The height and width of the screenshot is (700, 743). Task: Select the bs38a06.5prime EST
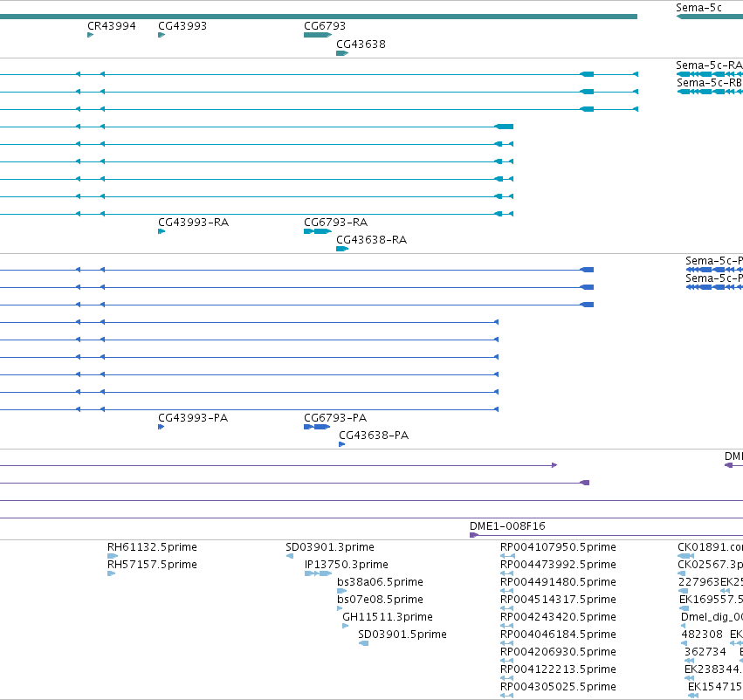click(341, 591)
